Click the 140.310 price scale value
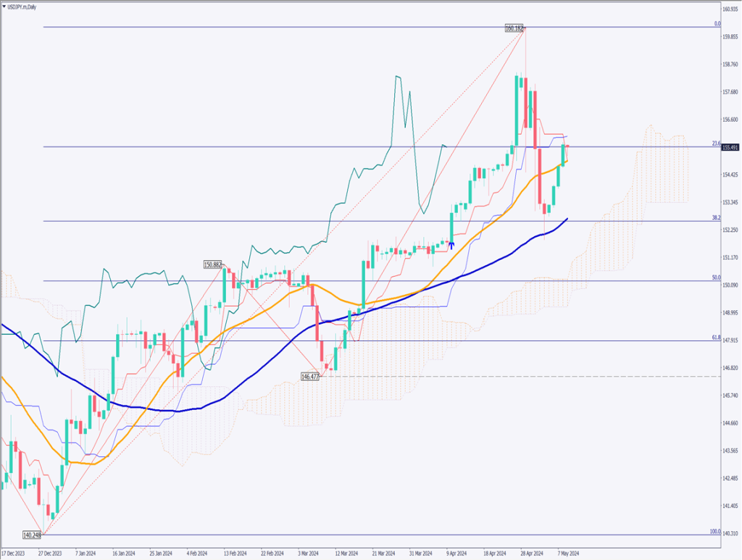742x560 pixels. pos(730,534)
